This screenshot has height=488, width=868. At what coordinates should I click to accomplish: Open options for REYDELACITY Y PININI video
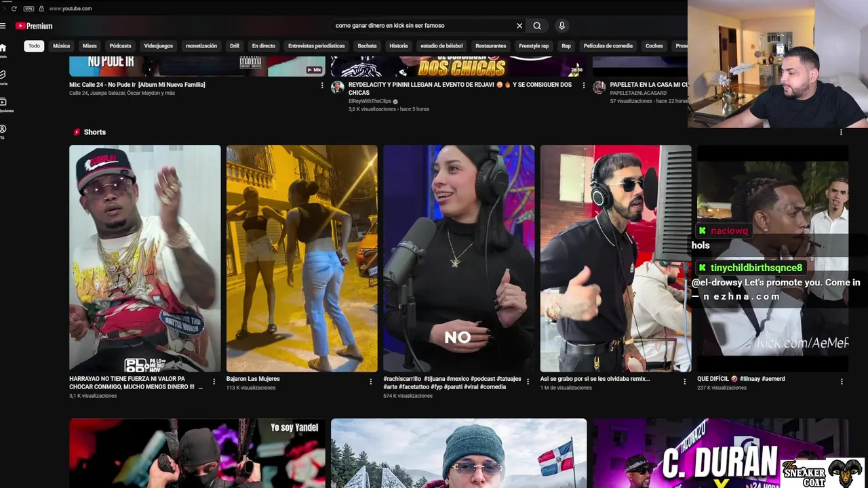click(x=584, y=85)
